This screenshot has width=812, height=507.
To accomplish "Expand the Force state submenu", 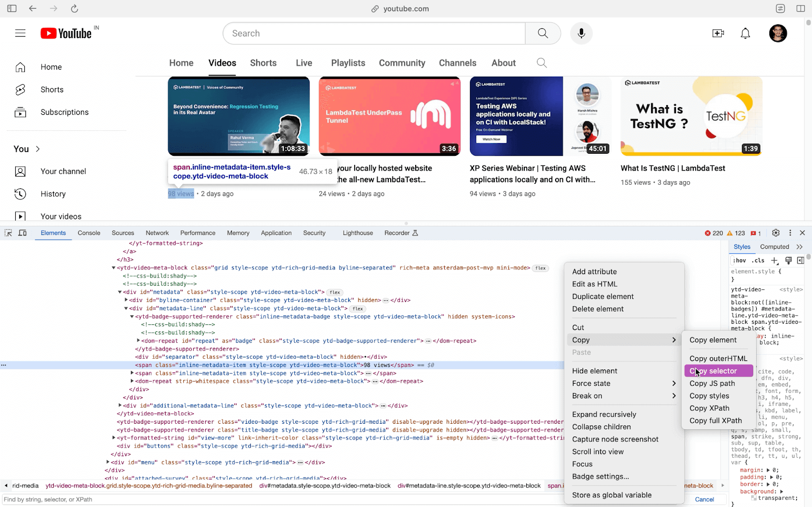I will (624, 383).
